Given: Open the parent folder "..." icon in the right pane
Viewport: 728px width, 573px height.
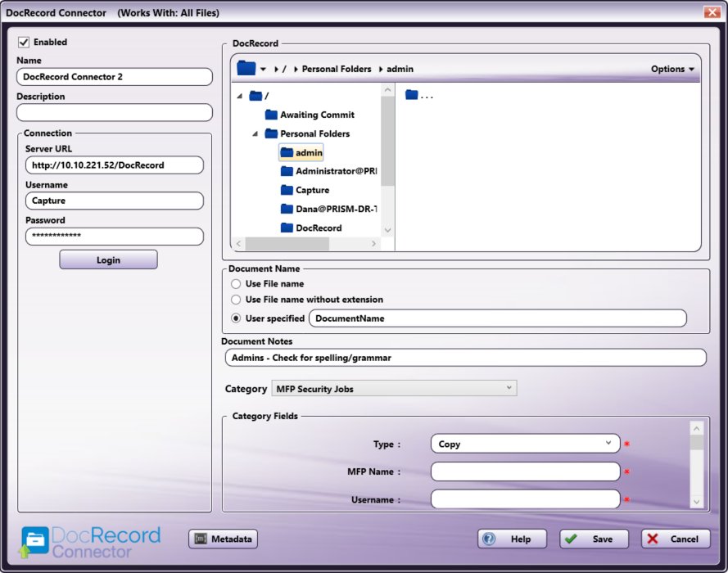Looking at the screenshot, I should click(x=411, y=95).
